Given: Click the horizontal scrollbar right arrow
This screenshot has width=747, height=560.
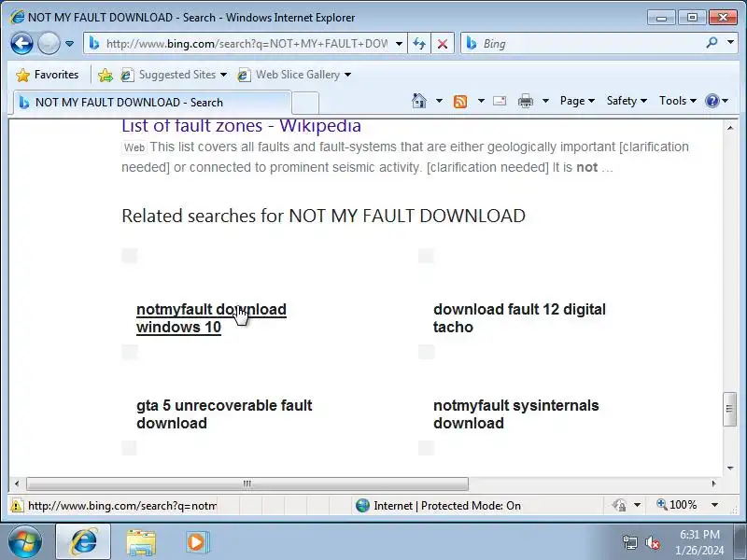Looking at the screenshot, I should (713, 483).
